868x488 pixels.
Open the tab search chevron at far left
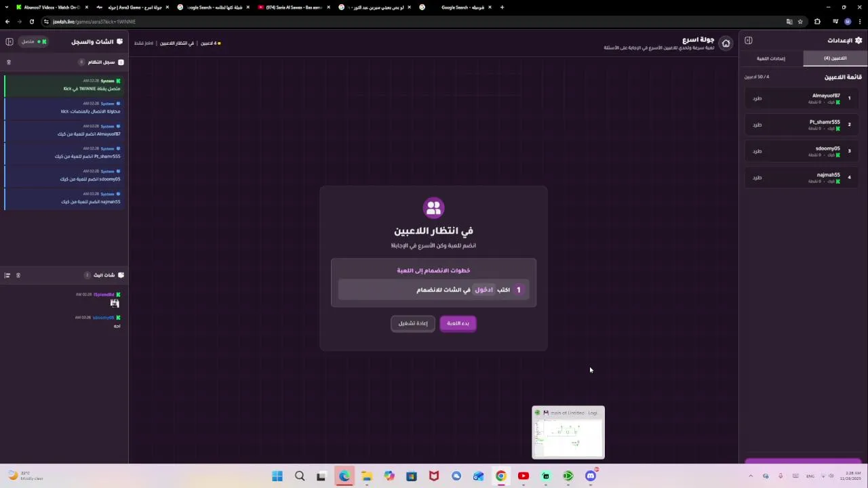(6, 7)
